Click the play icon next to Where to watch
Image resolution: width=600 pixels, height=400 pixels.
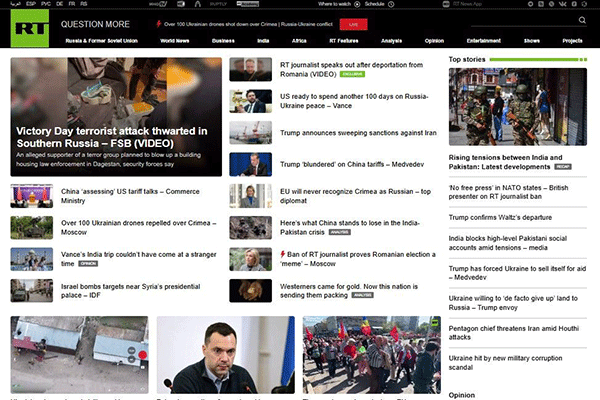coord(357,4)
